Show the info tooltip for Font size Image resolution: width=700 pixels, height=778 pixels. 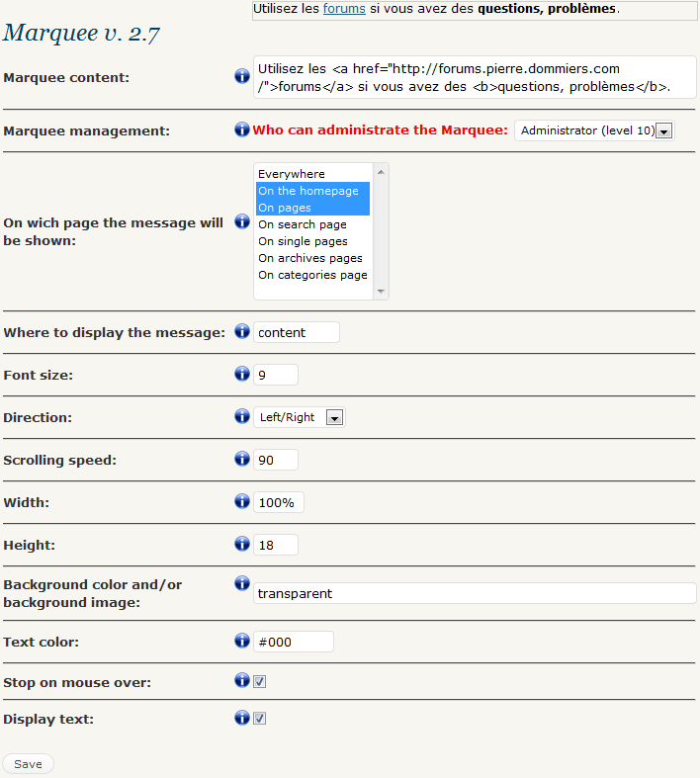[x=242, y=374]
